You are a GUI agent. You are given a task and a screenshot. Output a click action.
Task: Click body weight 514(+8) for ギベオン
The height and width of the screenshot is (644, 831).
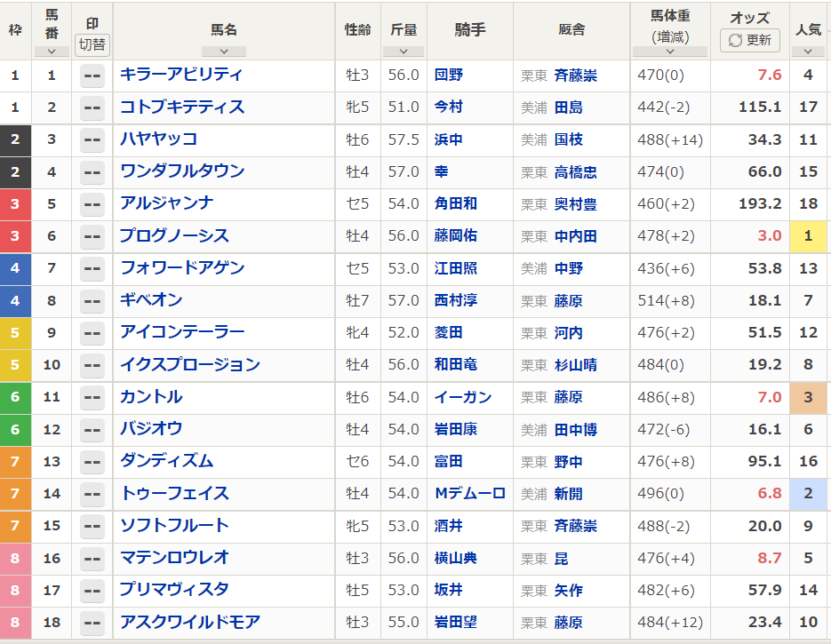click(666, 301)
